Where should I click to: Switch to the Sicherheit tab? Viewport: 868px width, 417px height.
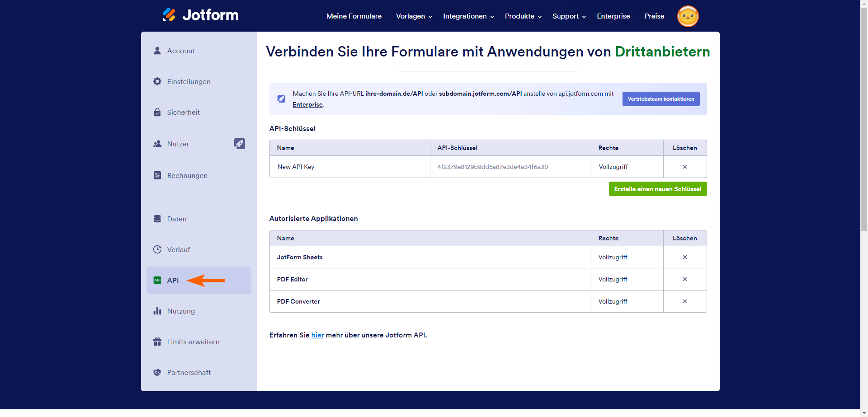pyautogui.click(x=199, y=112)
